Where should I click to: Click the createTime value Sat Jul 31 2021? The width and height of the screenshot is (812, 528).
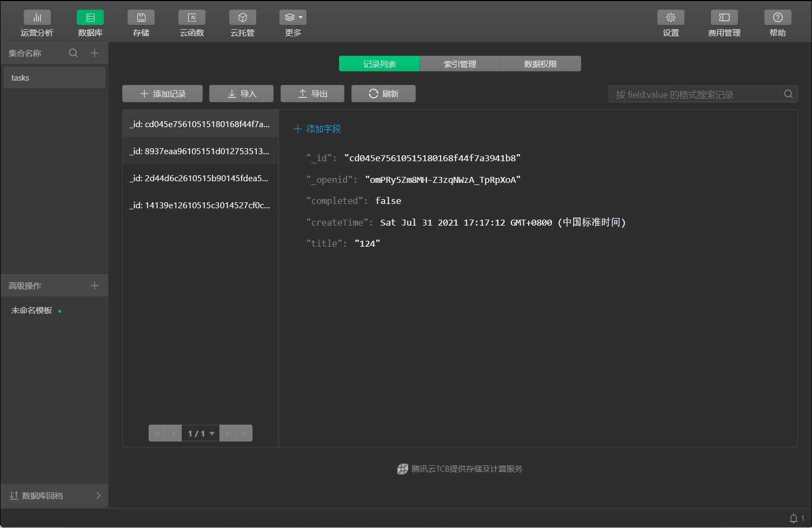503,222
